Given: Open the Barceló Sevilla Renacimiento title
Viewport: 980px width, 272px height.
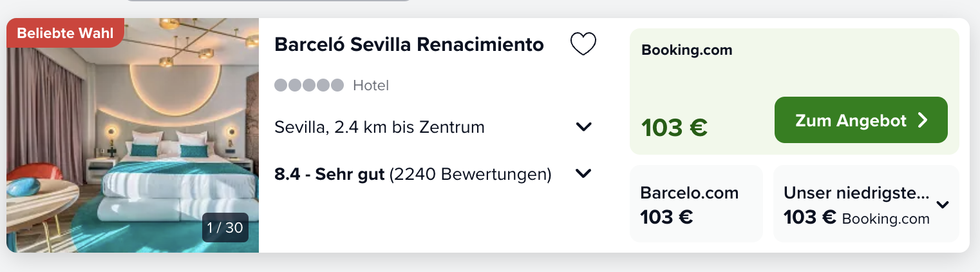Looking at the screenshot, I should click(x=409, y=44).
